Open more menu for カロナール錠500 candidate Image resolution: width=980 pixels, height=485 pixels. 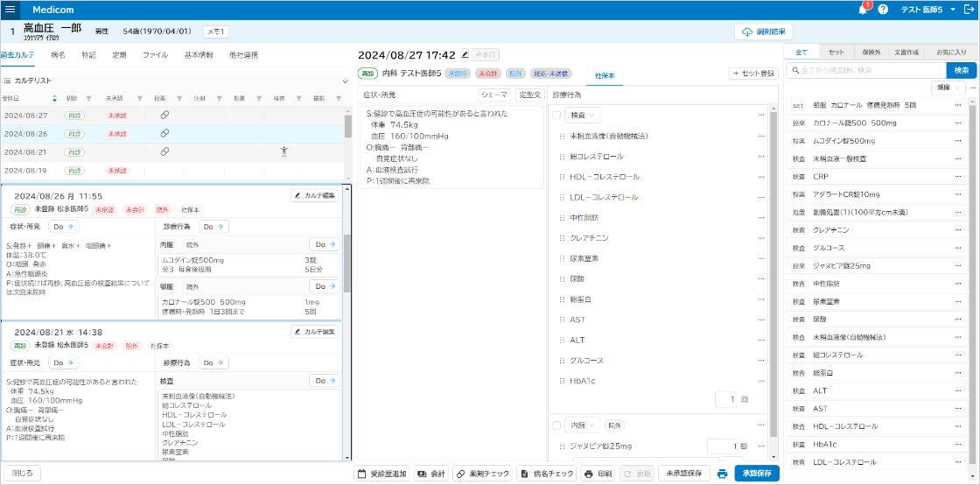tap(958, 123)
